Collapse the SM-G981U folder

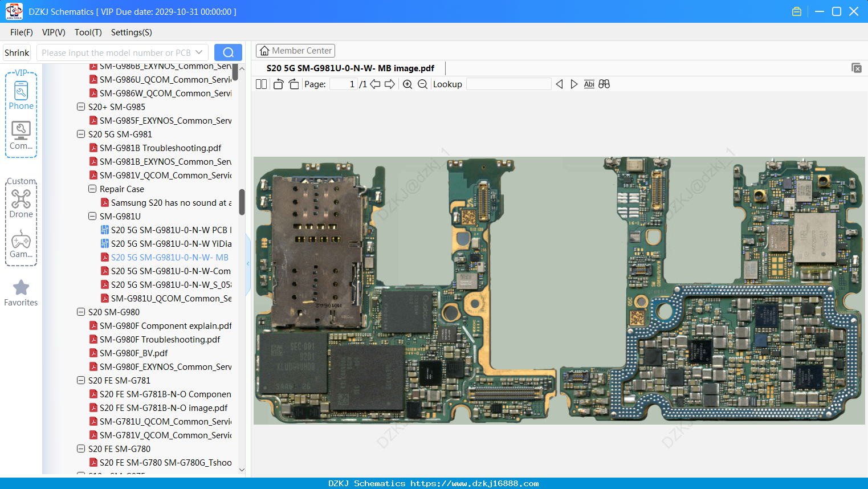click(92, 217)
